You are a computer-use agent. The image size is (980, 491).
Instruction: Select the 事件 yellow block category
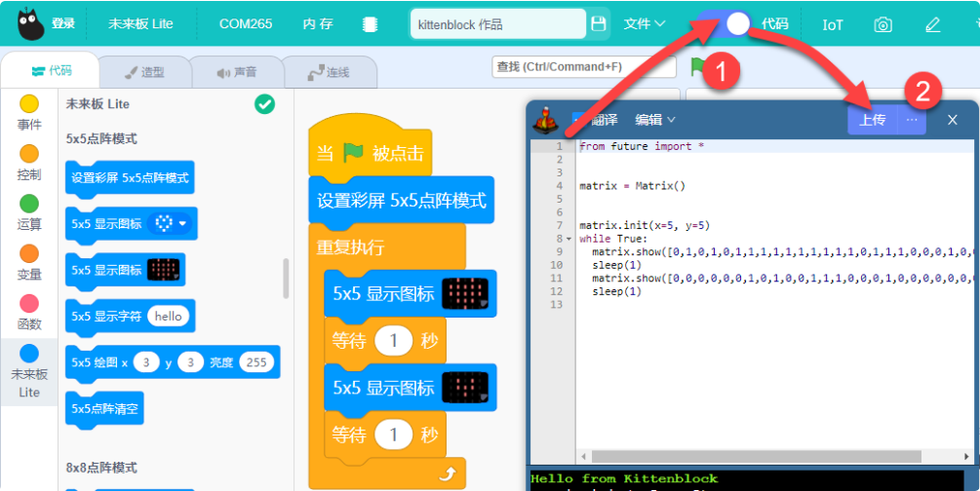pos(28,113)
